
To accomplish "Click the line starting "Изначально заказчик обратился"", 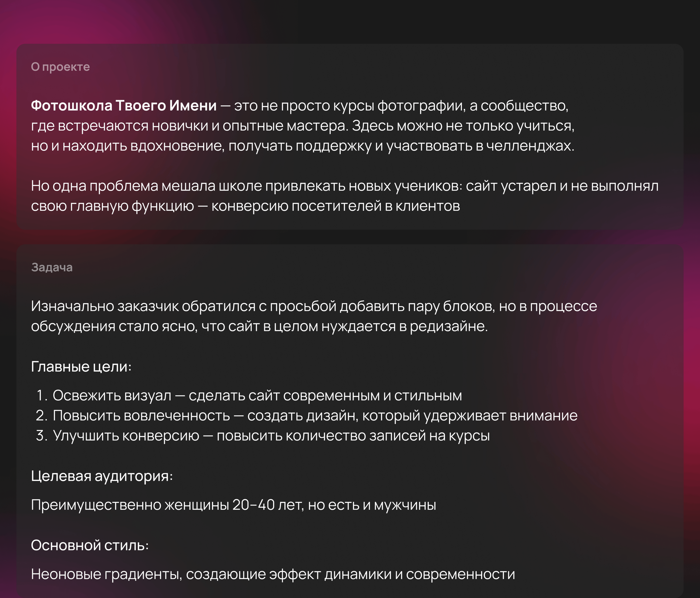I will tap(314, 306).
